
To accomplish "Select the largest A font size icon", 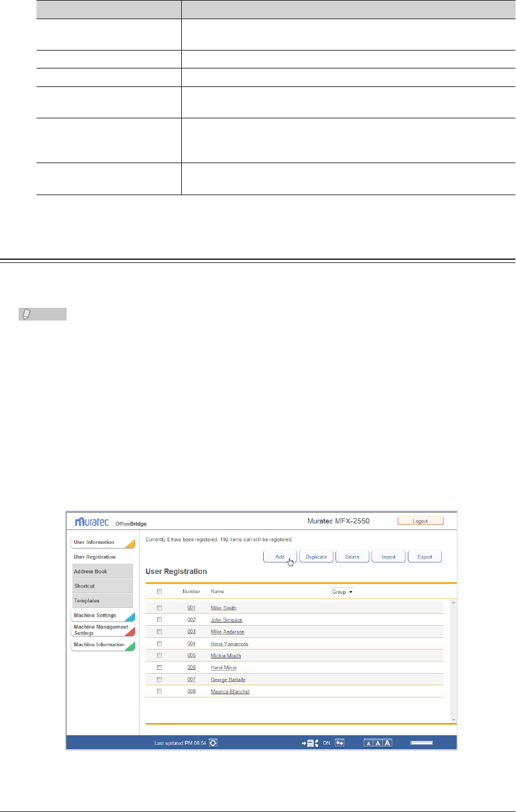I will click(387, 743).
